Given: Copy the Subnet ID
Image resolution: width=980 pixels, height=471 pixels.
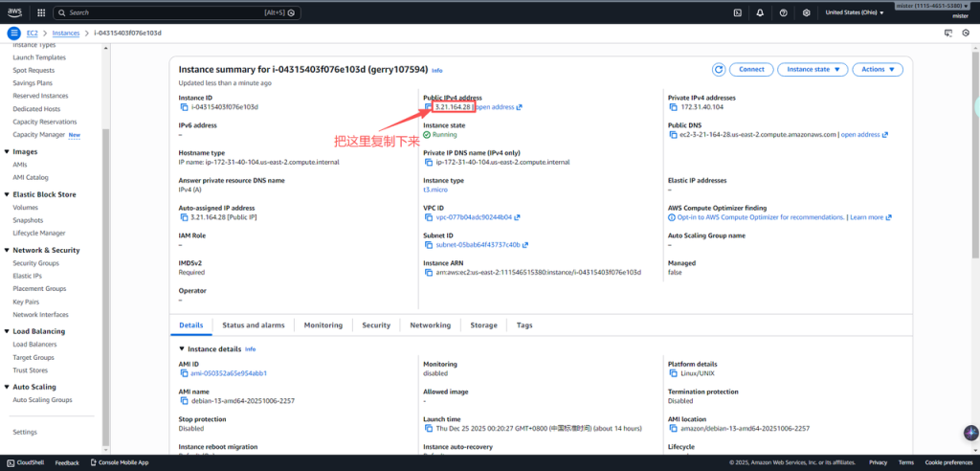Looking at the screenshot, I should point(428,244).
